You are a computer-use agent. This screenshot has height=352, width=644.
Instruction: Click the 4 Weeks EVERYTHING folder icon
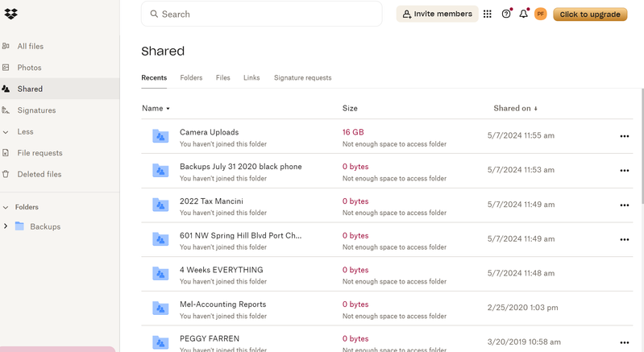point(160,274)
